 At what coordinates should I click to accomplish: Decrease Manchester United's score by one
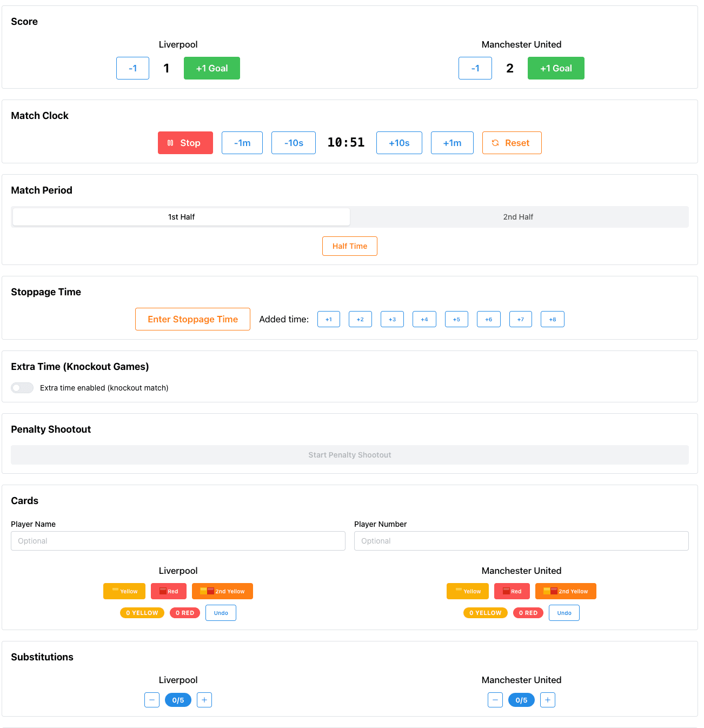[x=475, y=68]
